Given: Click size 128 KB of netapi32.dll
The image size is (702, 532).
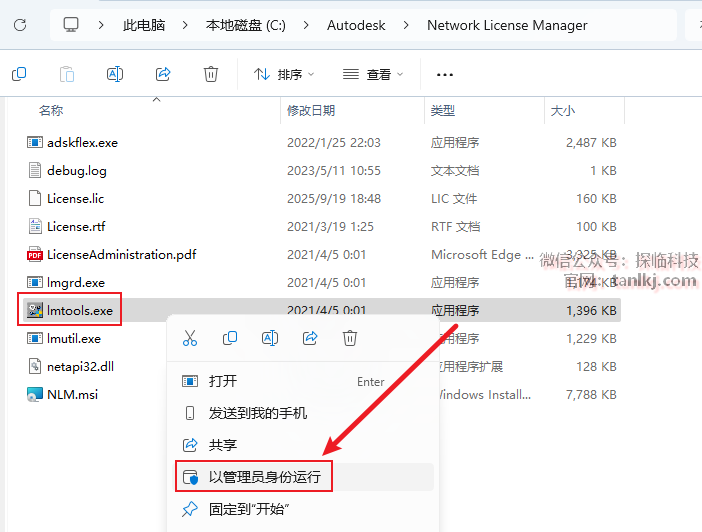Looking at the screenshot, I should pyautogui.click(x=596, y=366).
